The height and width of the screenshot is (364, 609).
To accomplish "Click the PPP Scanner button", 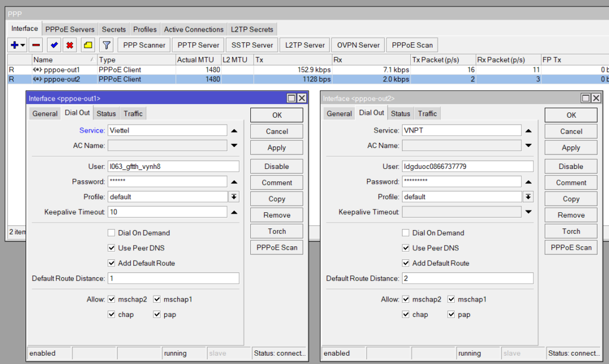I will click(144, 45).
